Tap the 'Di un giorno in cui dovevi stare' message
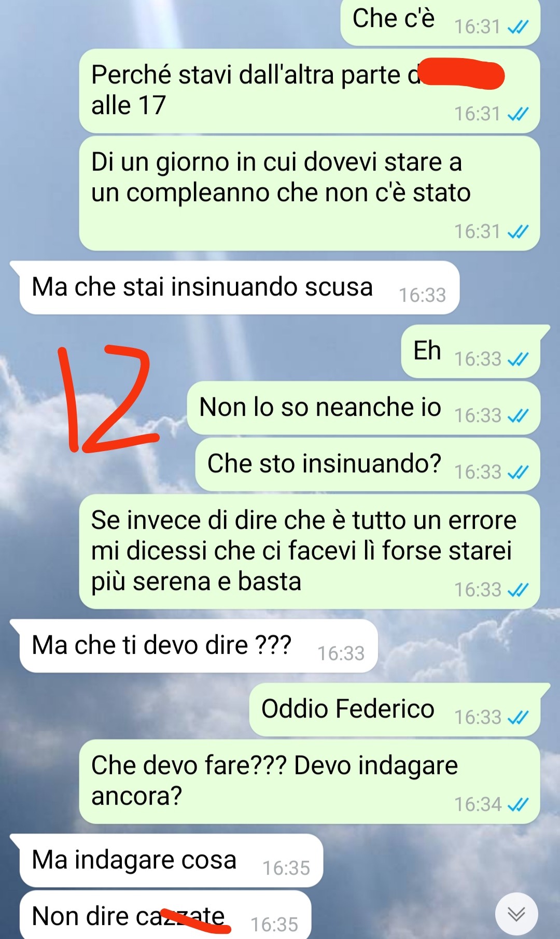The height and width of the screenshot is (939, 560). 310,193
